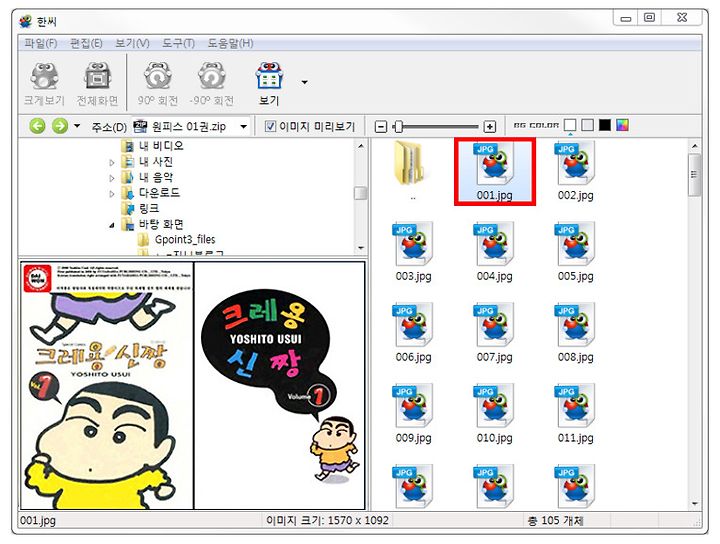Expand the 내 사진 tree node

[112, 163]
